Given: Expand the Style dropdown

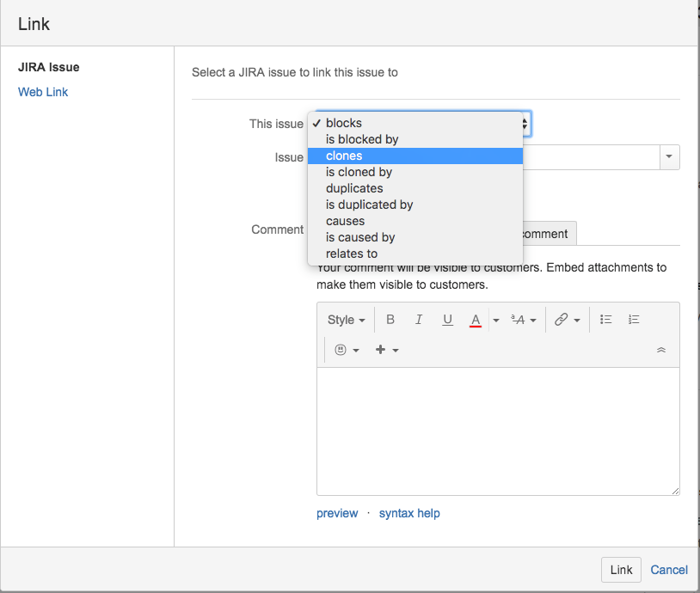Looking at the screenshot, I should (x=346, y=320).
